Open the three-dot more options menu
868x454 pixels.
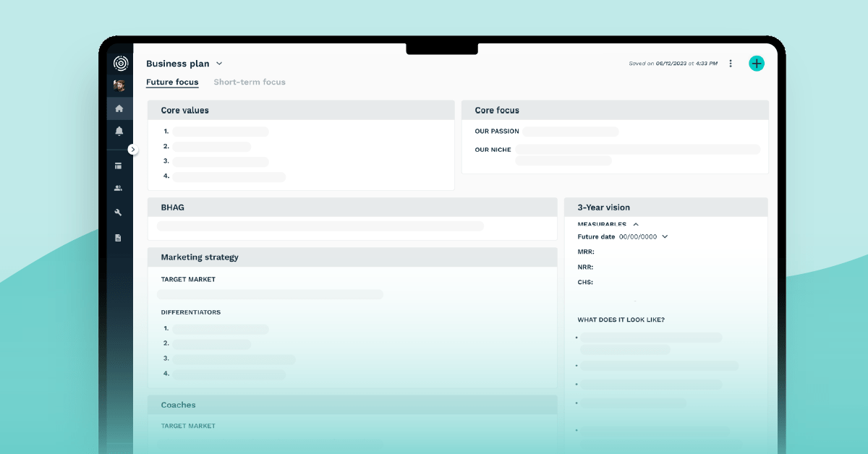click(x=731, y=64)
